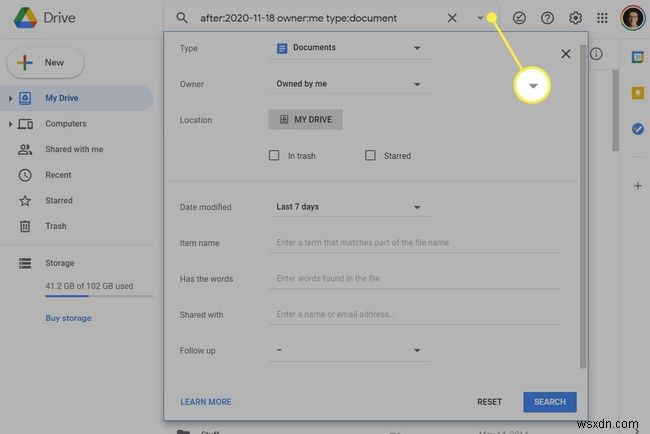Click the Item name field

[x=414, y=243]
